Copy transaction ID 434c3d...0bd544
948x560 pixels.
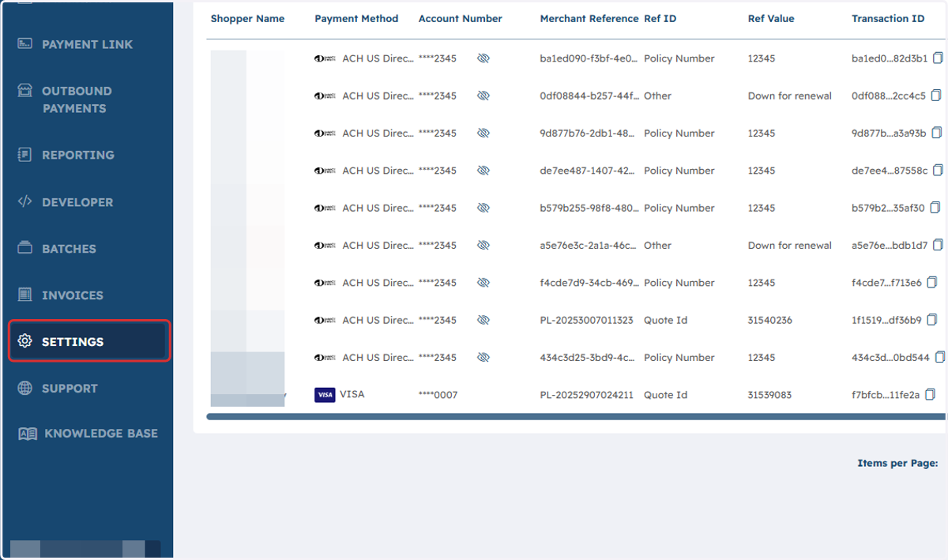click(x=940, y=357)
